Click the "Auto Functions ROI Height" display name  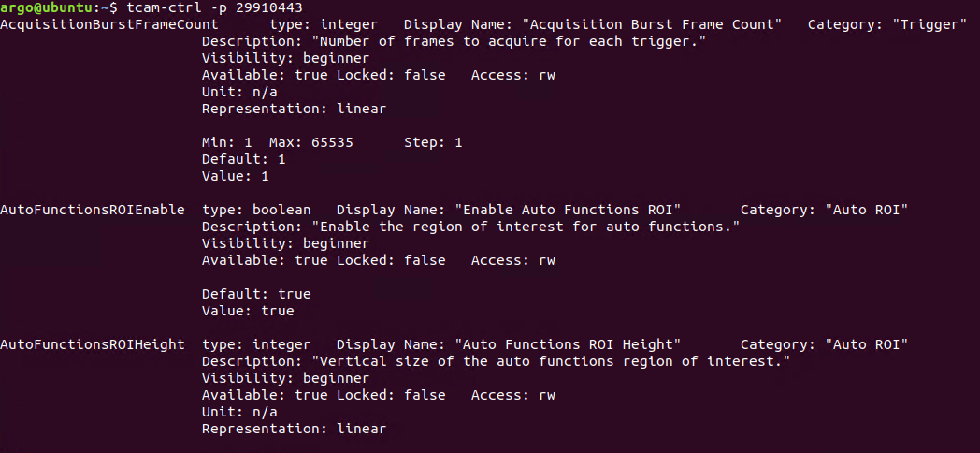pyautogui.click(x=568, y=344)
